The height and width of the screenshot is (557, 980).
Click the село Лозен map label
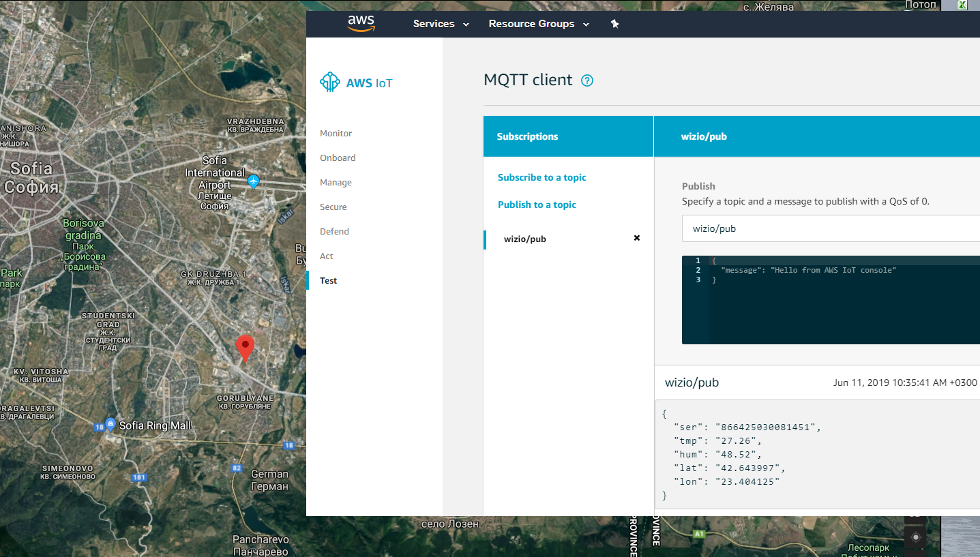tap(450, 524)
